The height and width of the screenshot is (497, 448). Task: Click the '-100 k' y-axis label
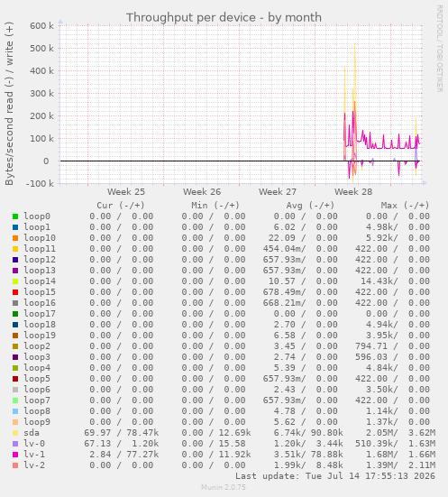pyautogui.click(x=40, y=183)
